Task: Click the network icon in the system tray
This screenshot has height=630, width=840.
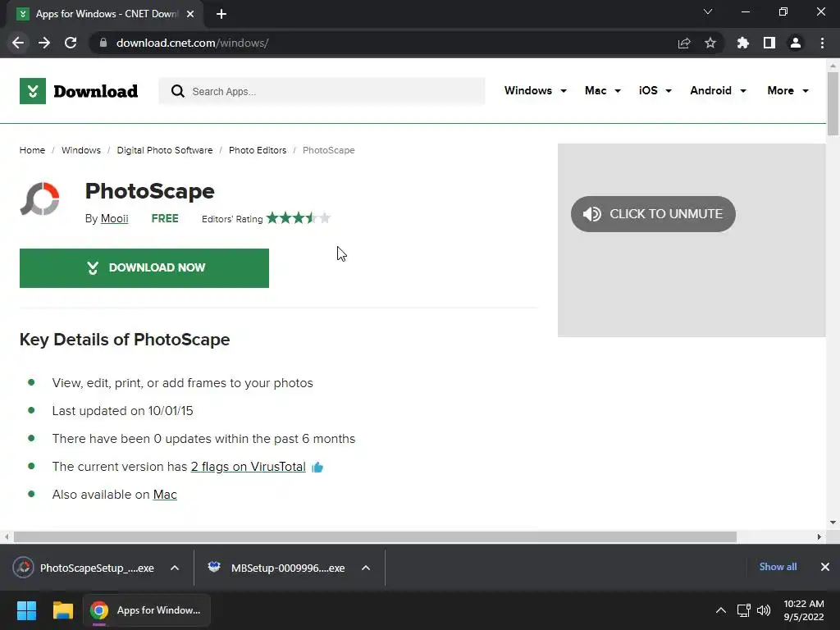Action: (x=743, y=610)
